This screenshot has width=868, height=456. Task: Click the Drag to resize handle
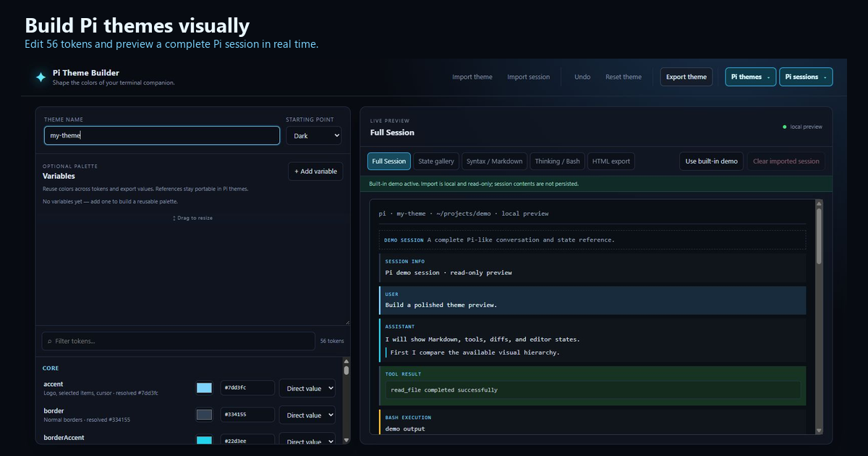[x=192, y=218]
